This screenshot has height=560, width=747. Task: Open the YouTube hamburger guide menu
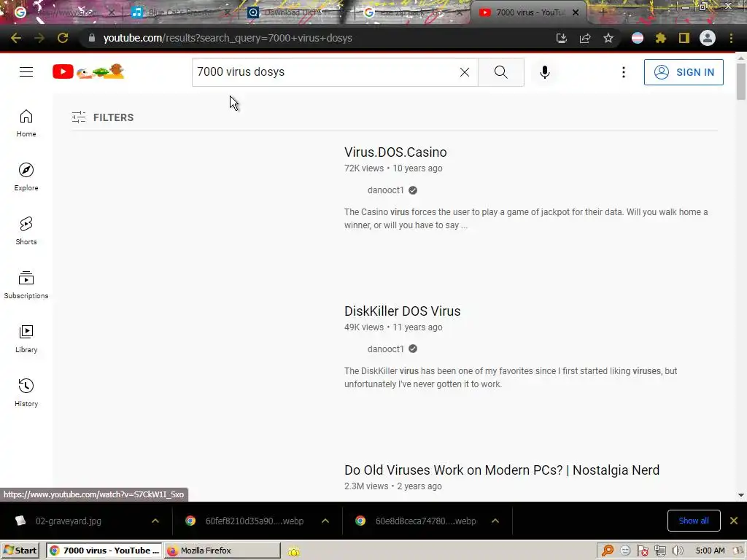(x=26, y=72)
